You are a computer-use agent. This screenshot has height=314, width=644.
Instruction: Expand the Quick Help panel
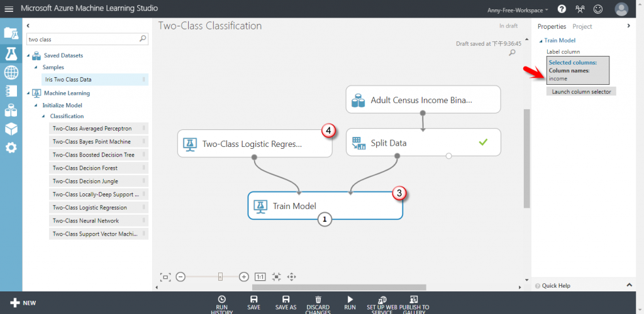(629, 285)
